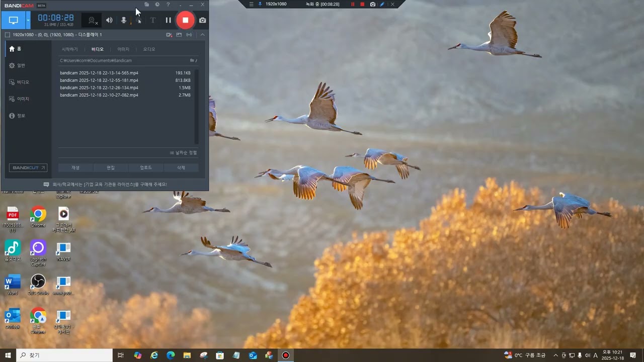
Task: Open the 비디오 settings in sidebar
Action: [x=28, y=82]
